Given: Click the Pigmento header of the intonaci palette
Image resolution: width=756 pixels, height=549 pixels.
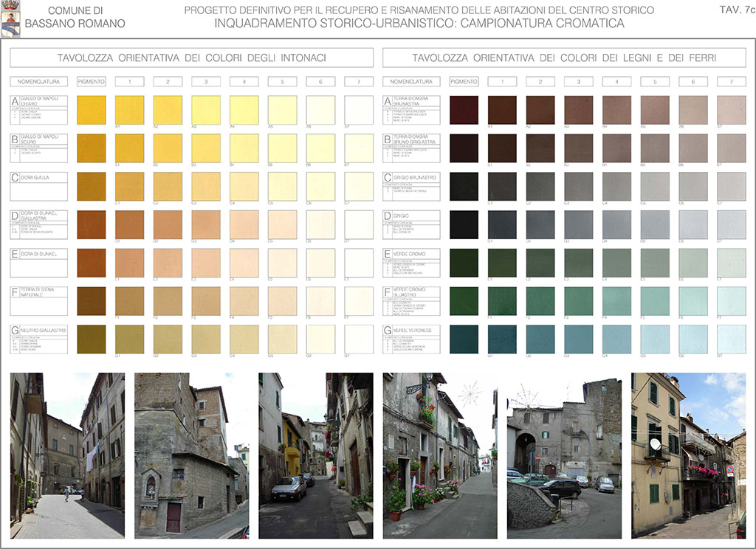Looking at the screenshot, I should (91, 81).
